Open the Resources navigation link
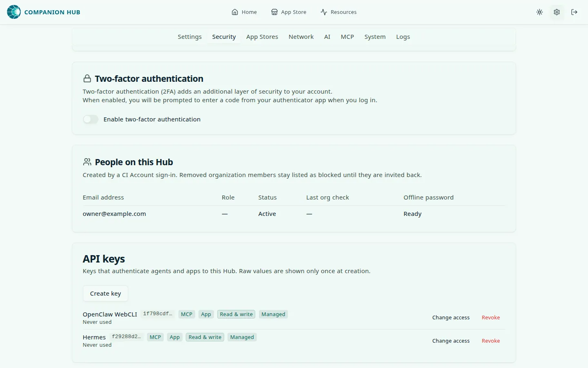Image resolution: width=588 pixels, height=368 pixels. pyautogui.click(x=339, y=12)
